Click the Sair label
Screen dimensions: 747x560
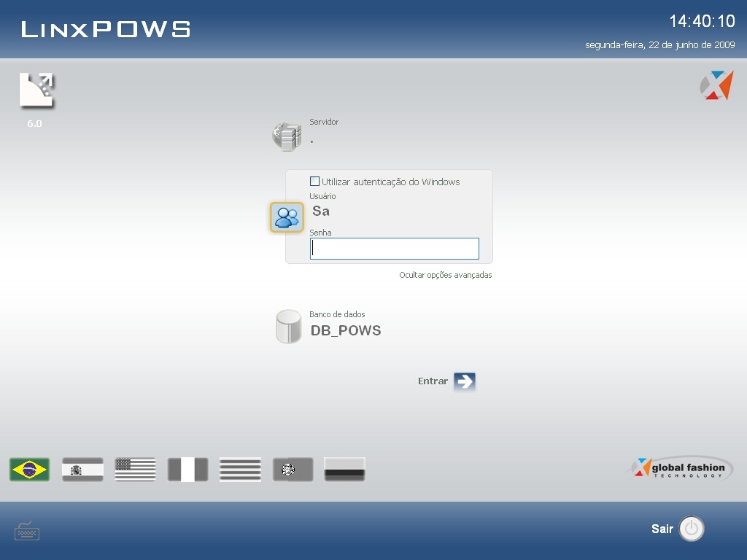[662, 529]
